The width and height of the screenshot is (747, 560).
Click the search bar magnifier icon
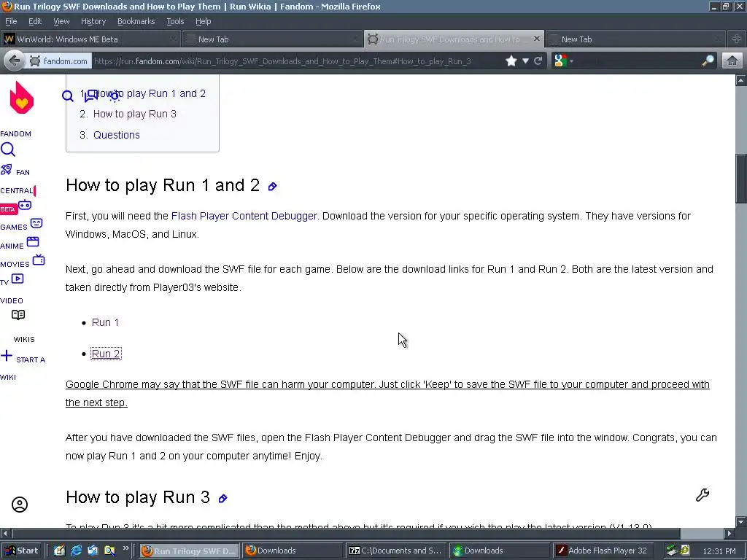pyautogui.click(x=708, y=61)
